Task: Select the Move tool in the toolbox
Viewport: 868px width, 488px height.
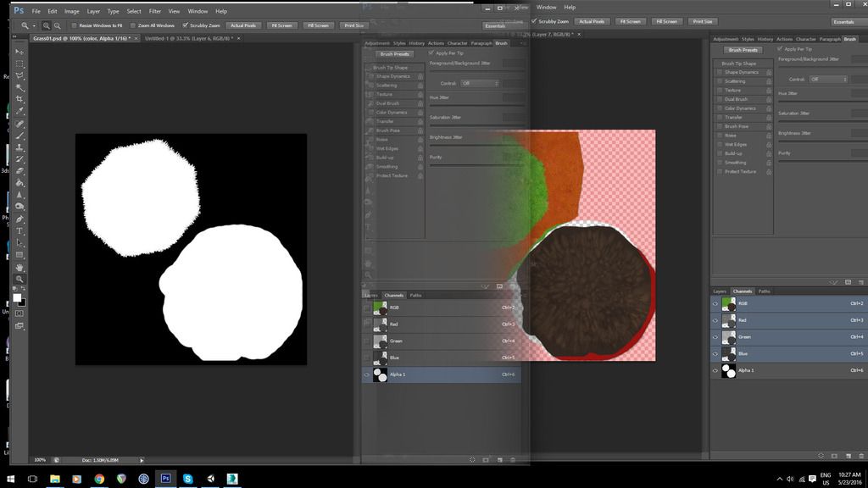Action: click(x=19, y=52)
